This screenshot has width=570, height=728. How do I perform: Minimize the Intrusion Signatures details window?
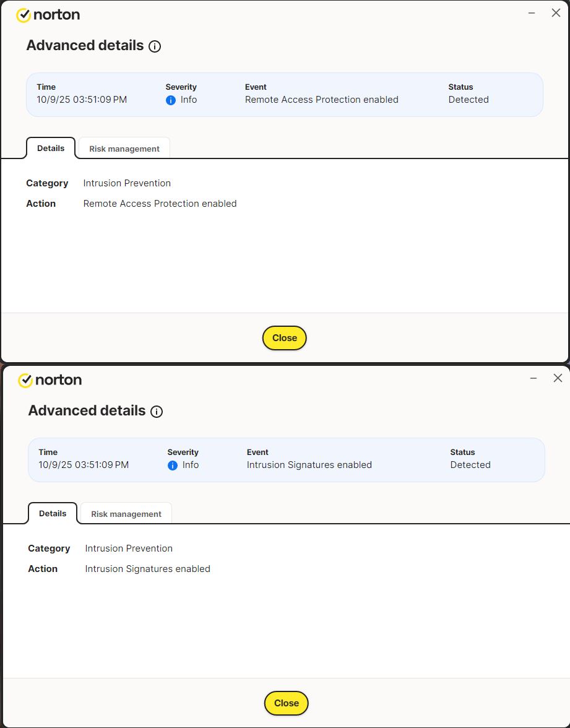click(x=533, y=378)
